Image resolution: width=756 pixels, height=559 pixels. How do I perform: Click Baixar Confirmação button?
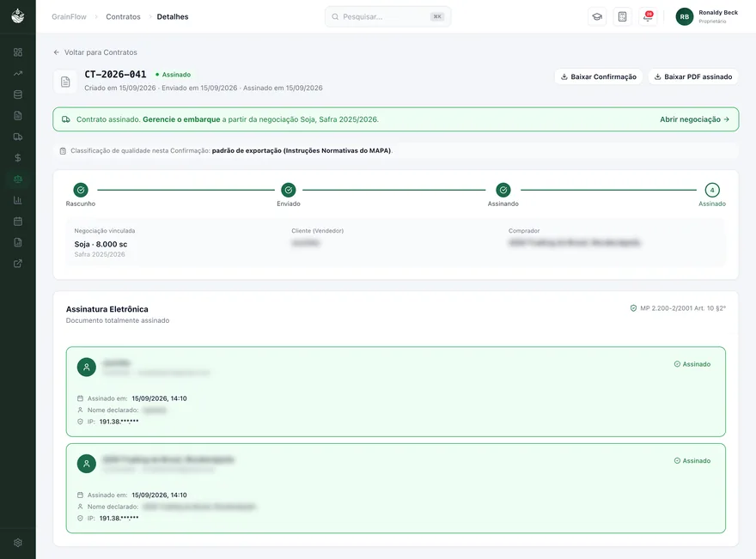[x=598, y=76]
